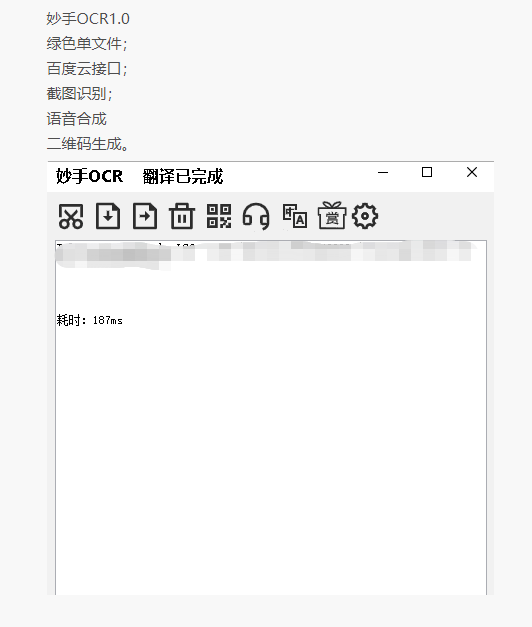This screenshot has height=627, width=532.
Task: Play speech synthesis with the headset icon
Action: coord(256,216)
